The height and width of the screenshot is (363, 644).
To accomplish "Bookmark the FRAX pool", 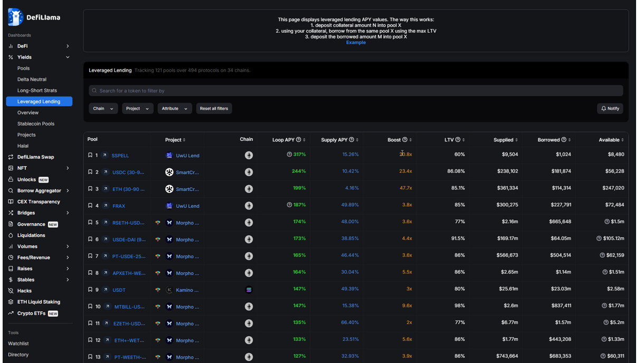I will pyautogui.click(x=90, y=205).
